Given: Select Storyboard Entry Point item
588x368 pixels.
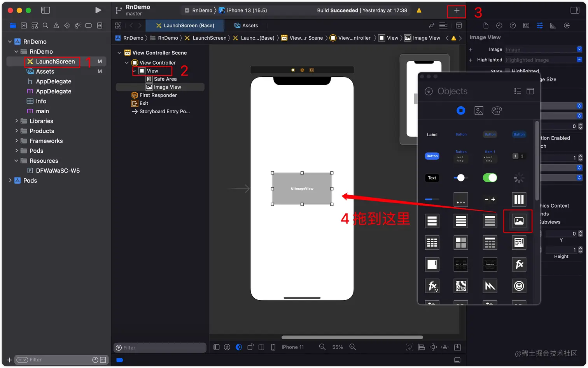Looking at the screenshot, I should coord(164,112).
